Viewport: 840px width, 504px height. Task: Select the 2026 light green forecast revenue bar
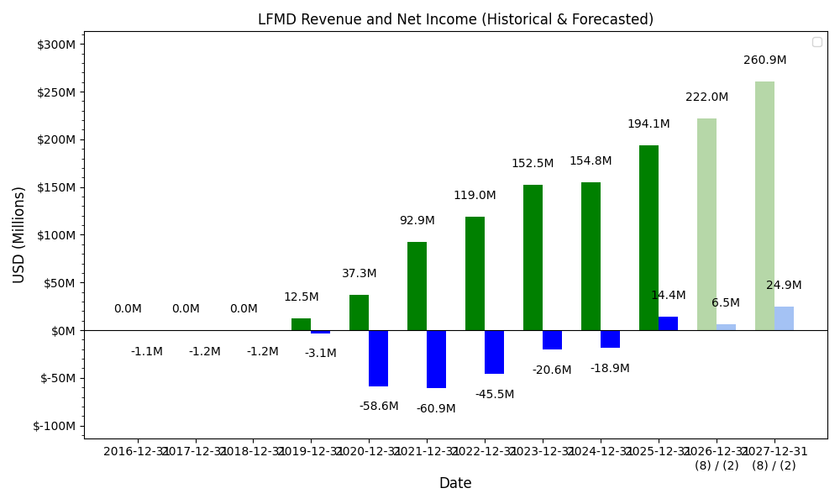point(706,224)
